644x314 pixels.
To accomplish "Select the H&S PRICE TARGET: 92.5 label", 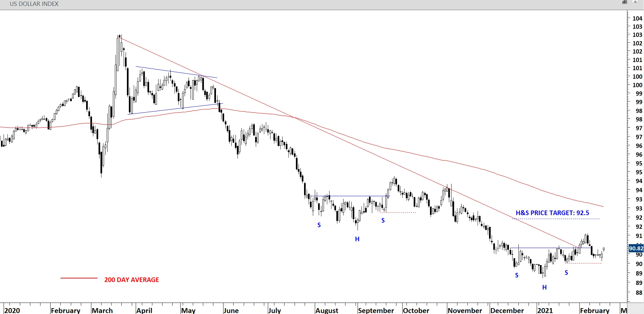I will pos(552,213).
